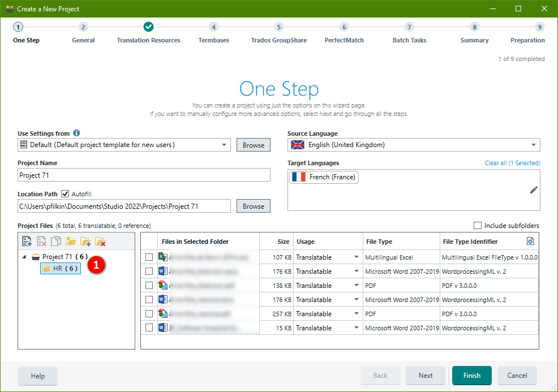Open Usage dropdown for the 107 KB file
This screenshot has height=392, width=558.
click(x=356, y=257)
